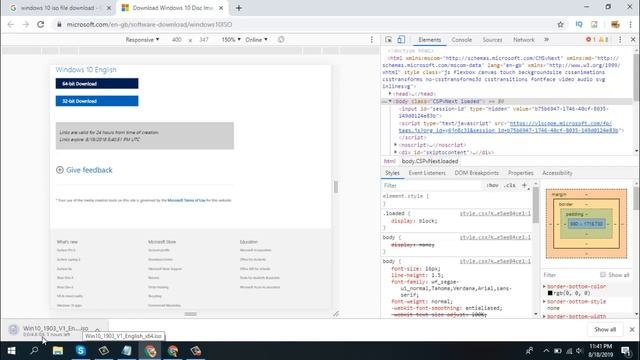
Task: Click the 64-bit Download button
Action: click(97, 84)
